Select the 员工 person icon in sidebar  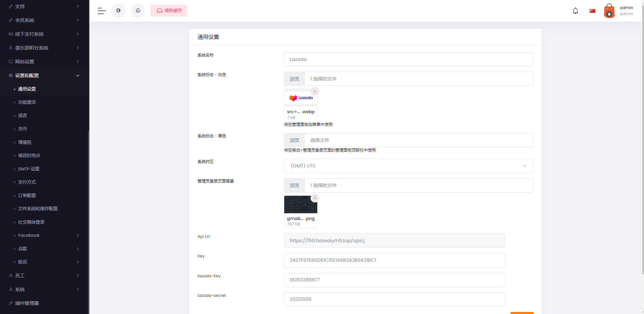tap(10, 276)
